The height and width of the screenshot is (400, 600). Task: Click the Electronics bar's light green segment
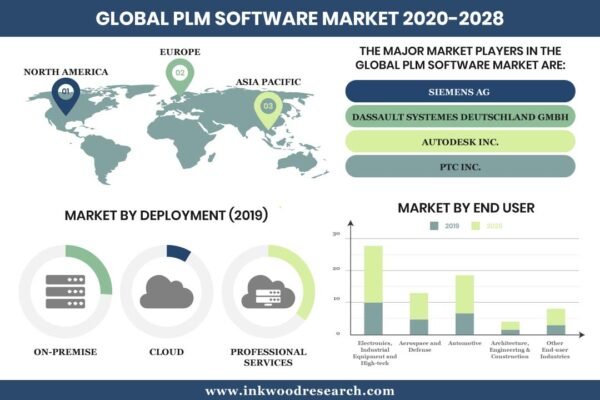click(x=373, y=274)
